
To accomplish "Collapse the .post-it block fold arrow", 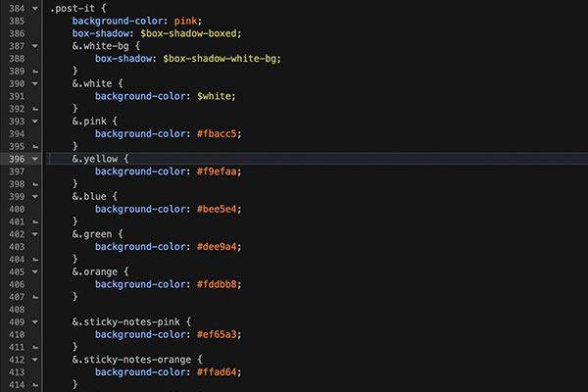I will (x=36, y=8).
